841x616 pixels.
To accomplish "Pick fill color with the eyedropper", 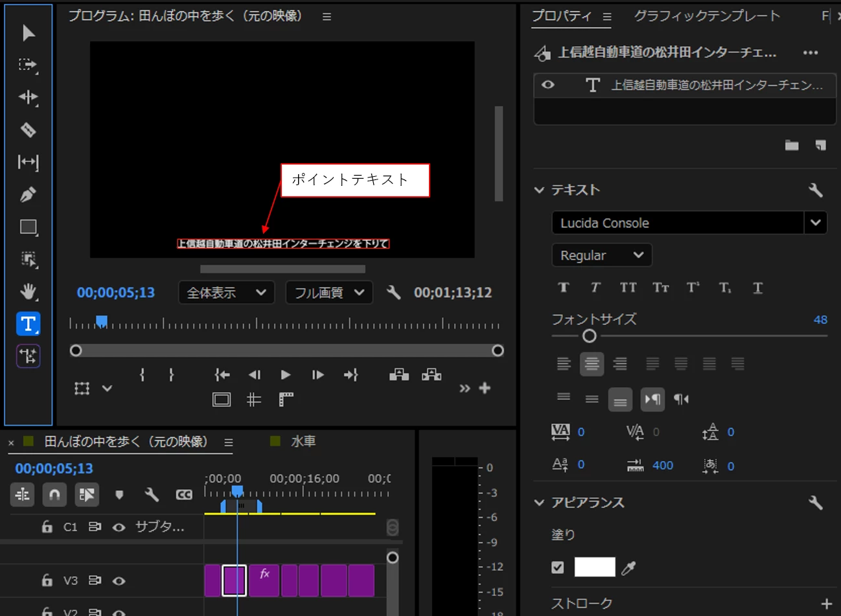I will 628,568.
